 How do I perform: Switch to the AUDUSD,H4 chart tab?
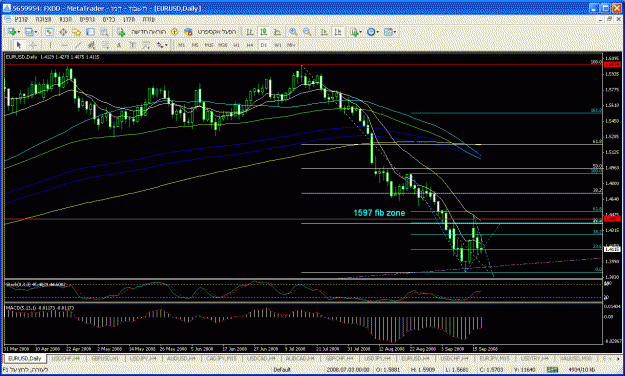[x=181, y=358]
